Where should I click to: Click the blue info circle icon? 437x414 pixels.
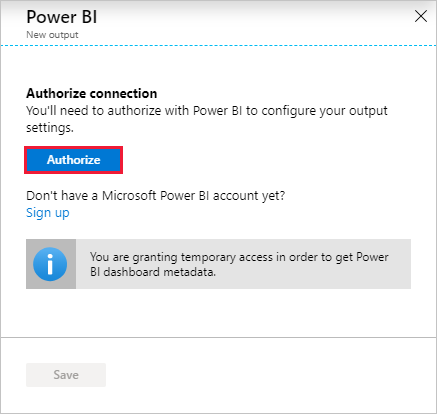point(50,264)
